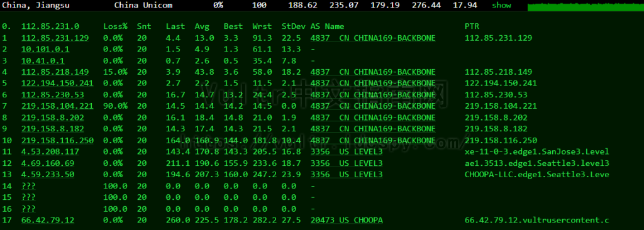Image resolution: width=644 pixels, height=230 pixels.
Task: Click the unknown ??? entry at hop 14
Action: [28, 186]
